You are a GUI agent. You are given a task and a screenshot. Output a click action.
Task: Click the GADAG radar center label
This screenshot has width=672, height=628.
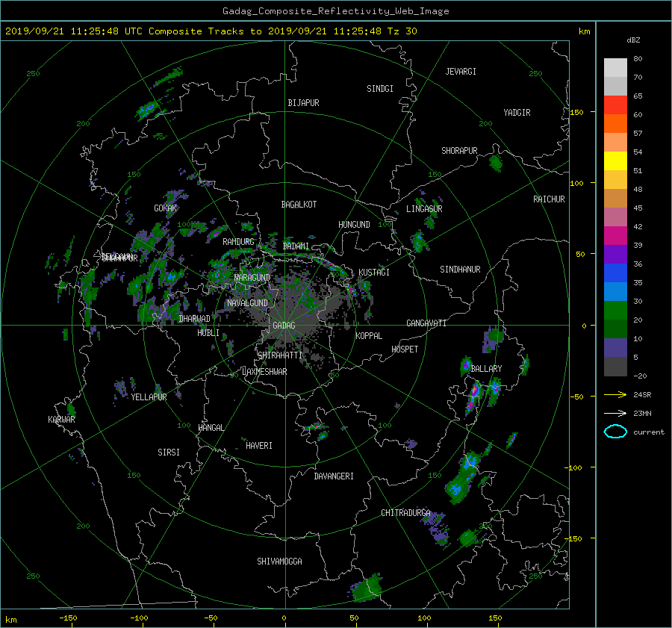[x=284, y=326]
